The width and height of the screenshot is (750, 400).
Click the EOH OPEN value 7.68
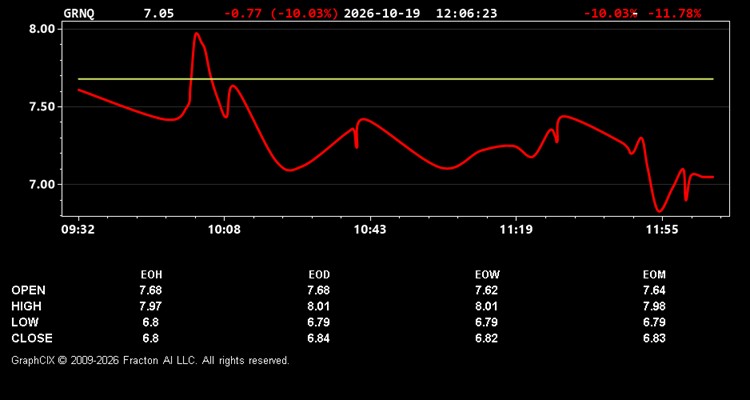tap(151, 290)
